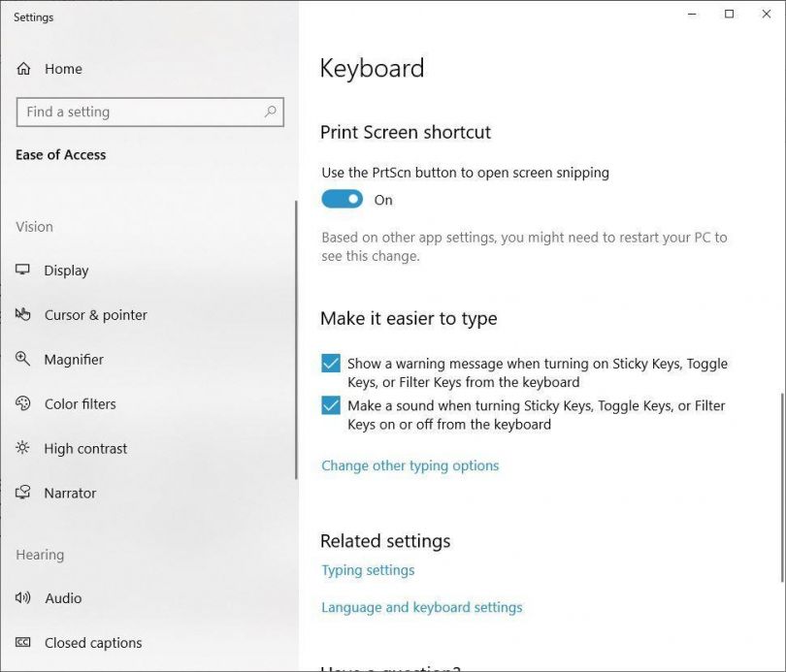This screenshot has height=672, width=786.
Task: Toggle off the PrtScn screen snipping switch
Action: coord(342,199)
